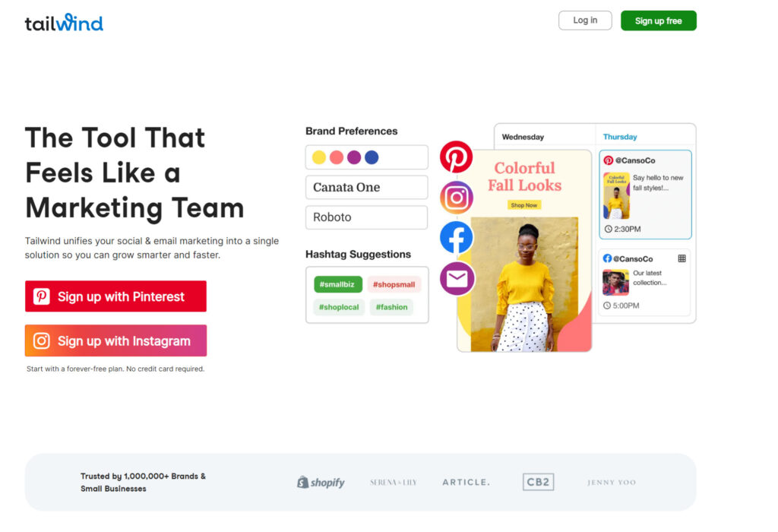Screen dimensions: 778x532
Task: Click the Shopify logo
Action: [321, 482]
